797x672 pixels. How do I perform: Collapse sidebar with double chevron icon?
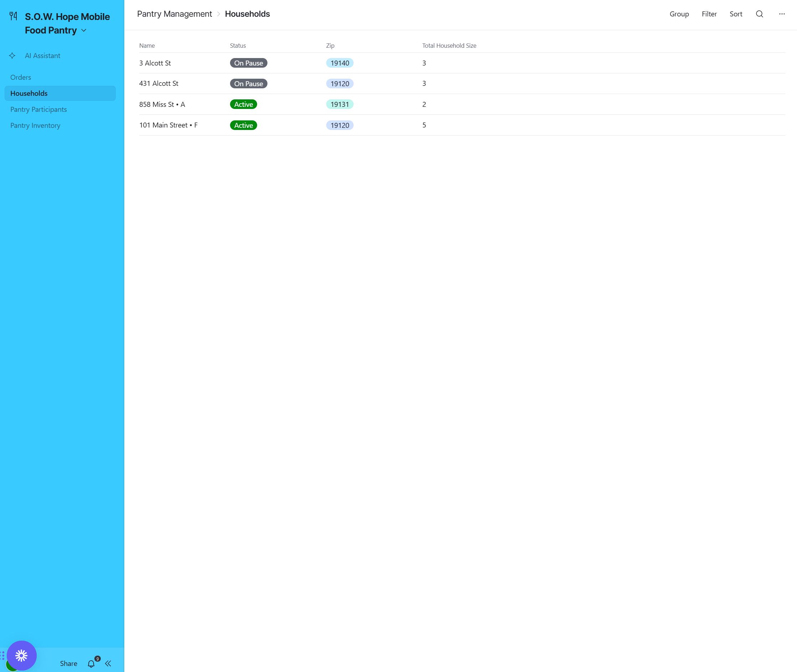[108, 663]
